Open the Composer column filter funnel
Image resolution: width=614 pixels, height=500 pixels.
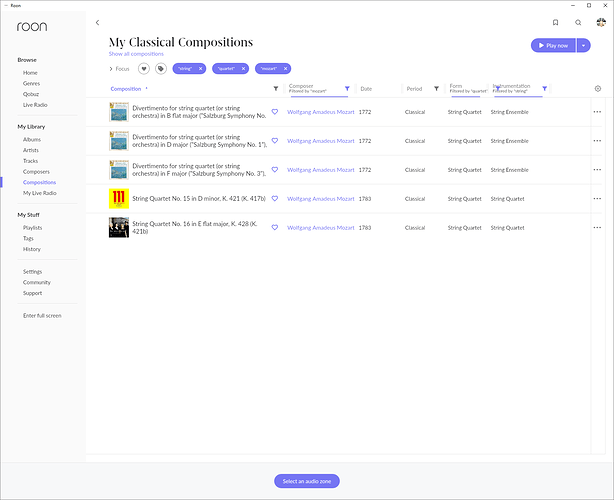click(x=347, y=88)
